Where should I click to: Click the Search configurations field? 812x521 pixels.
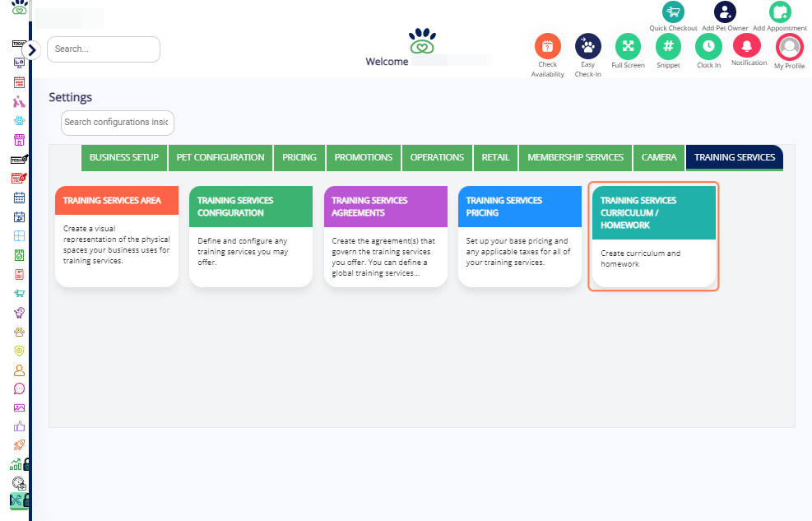(x=118, y=123)
